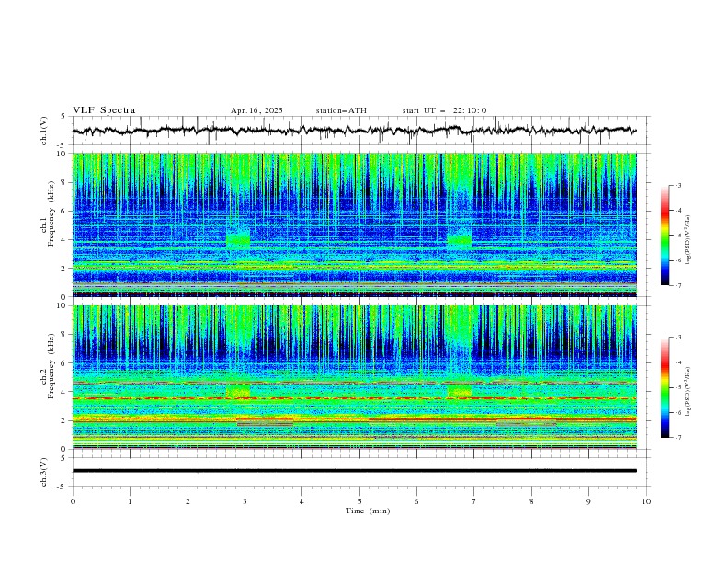Click the '5' tick on ch.1(V) axis
Screen dimensions: 728x563
[63, 116]
